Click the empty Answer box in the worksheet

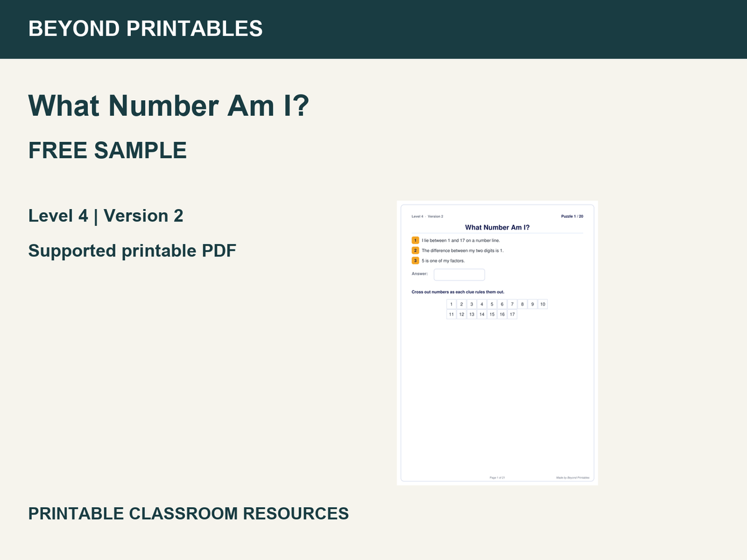coord(459,274)
